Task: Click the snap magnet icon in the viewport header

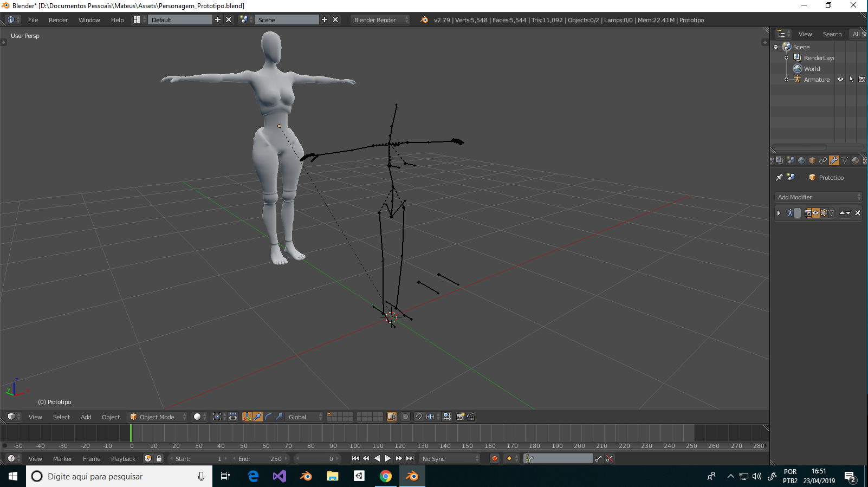Action: point(418,417)
